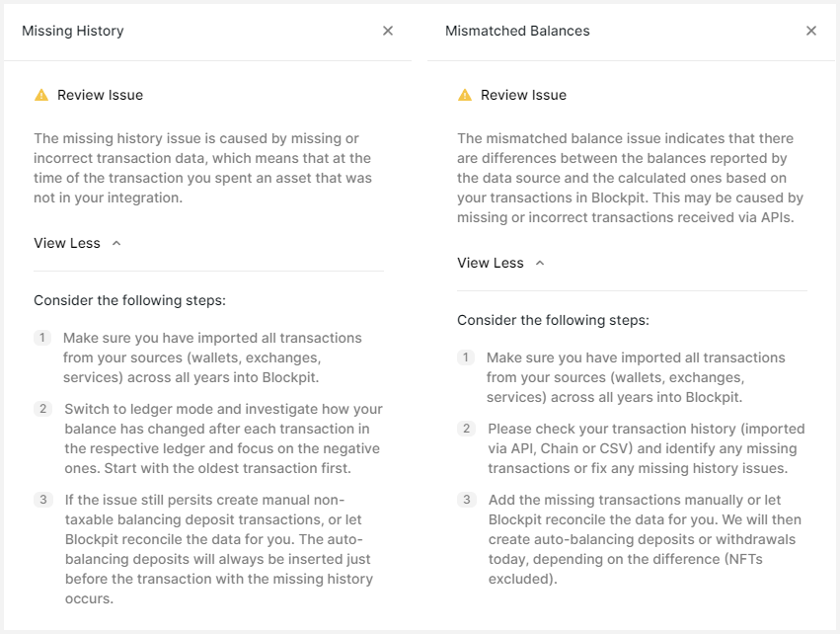Click 'Please check your transaction history' step text
Screen dimensions: 840x634
pos(647,448)
